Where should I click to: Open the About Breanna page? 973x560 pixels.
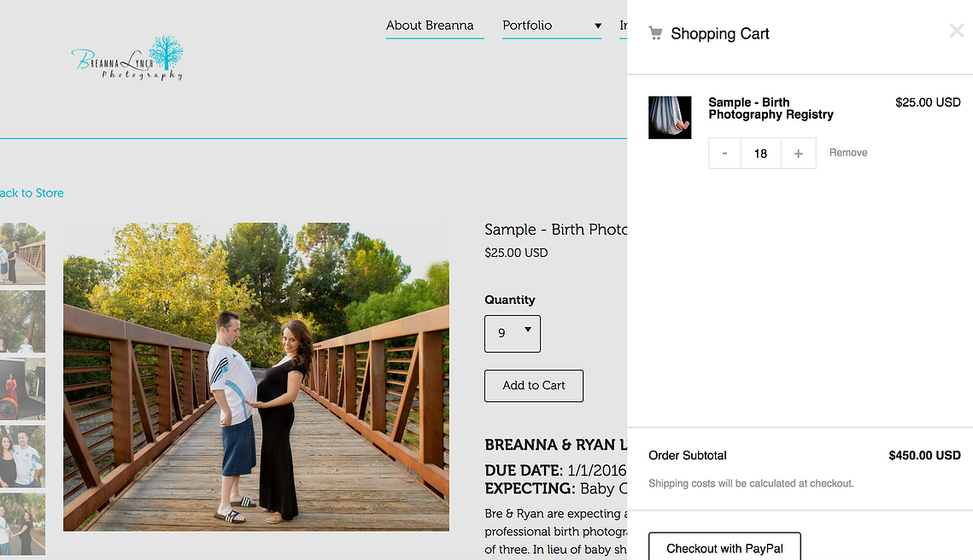click(x=430, y=26)
